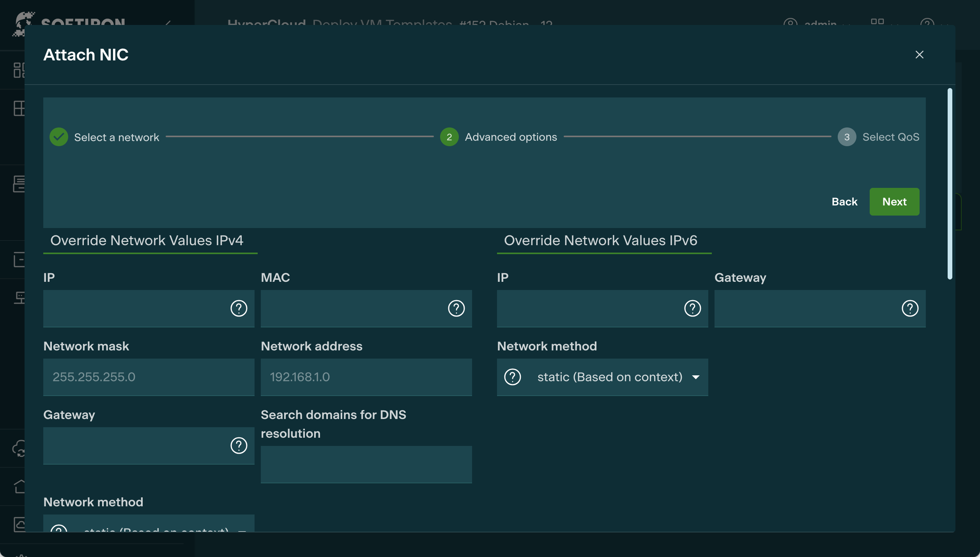This screenshot has width=980, height=557.
Task: Click help icon in IPv4 Gateway field
Action: 239,446
